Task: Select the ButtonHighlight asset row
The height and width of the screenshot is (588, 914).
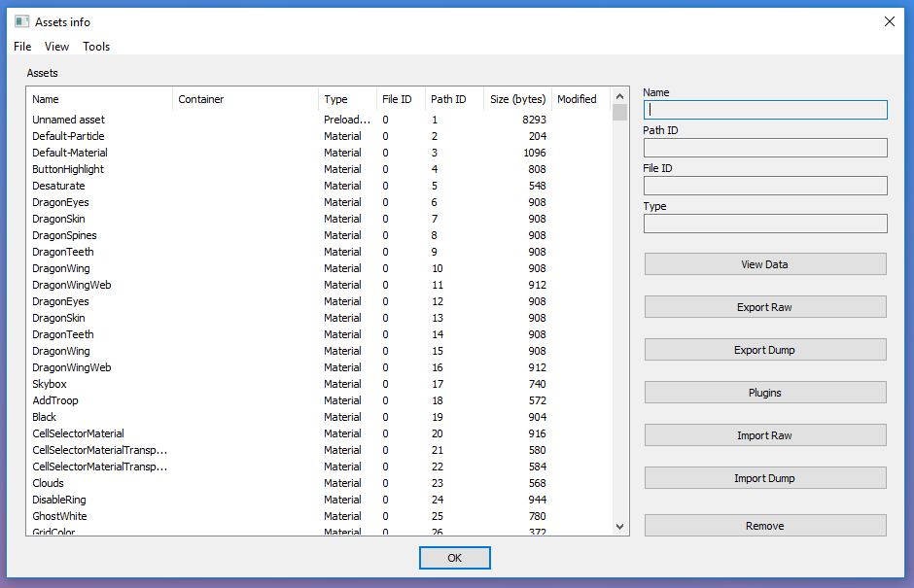Action: (68, 169)
